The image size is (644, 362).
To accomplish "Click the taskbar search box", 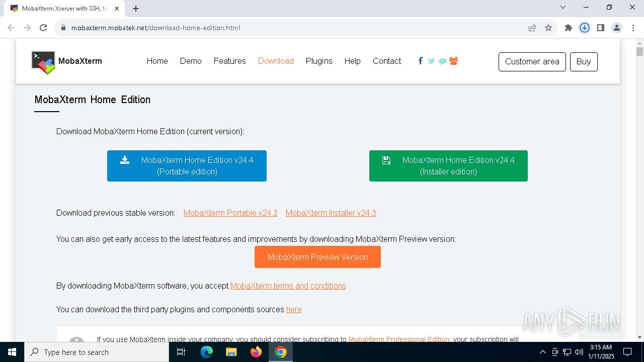I will (x=97, y=352).
